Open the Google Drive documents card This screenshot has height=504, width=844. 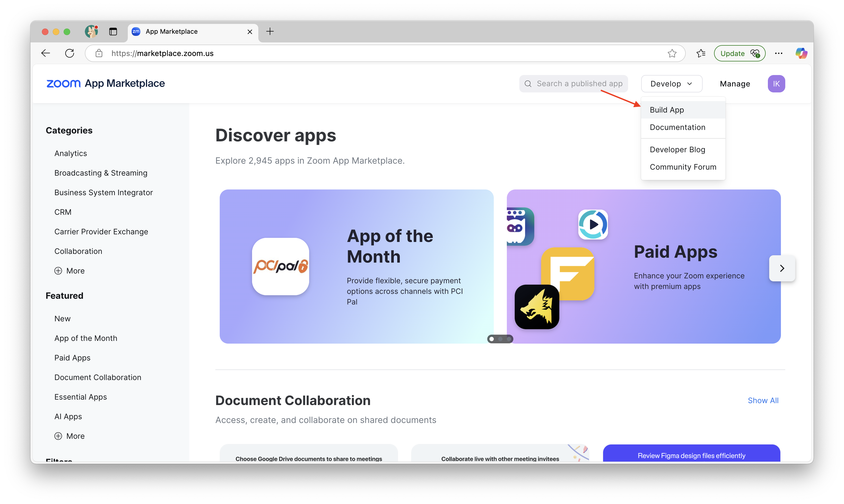(x=309, y=453)
